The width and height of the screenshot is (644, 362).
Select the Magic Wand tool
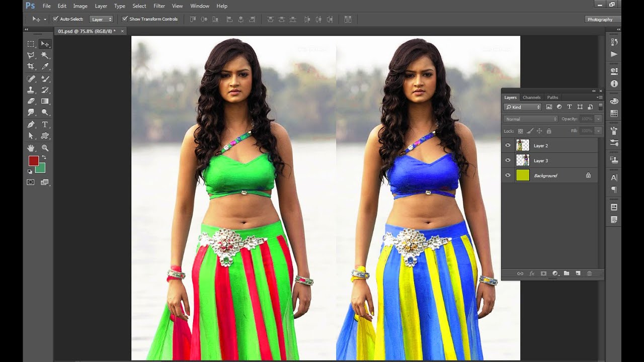(45, 55)
